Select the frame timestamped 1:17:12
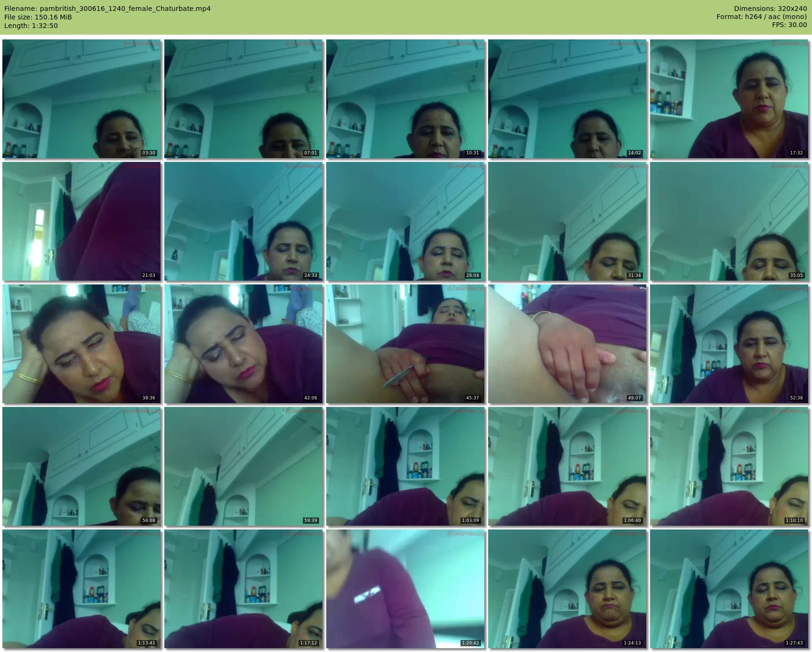This screenshot has height=652, width=812. [x=244, y=589]
